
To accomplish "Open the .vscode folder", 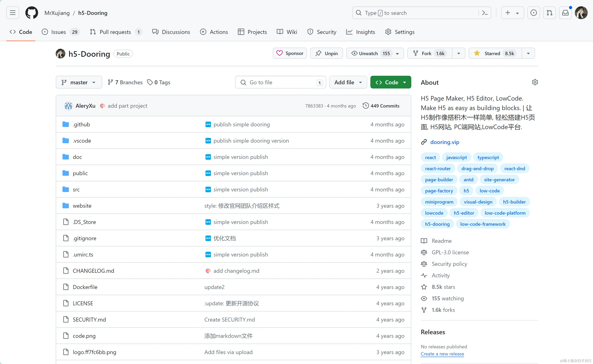I will 82,141.
